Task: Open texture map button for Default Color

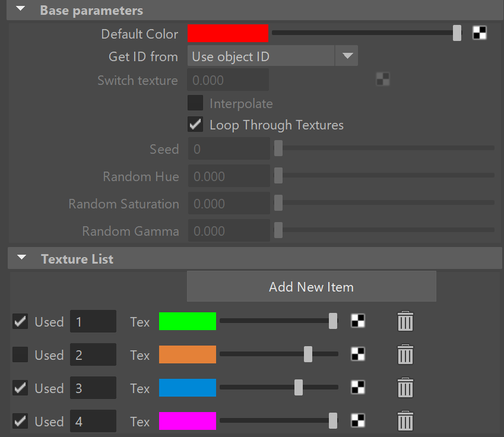Action: tap(480, 33)
